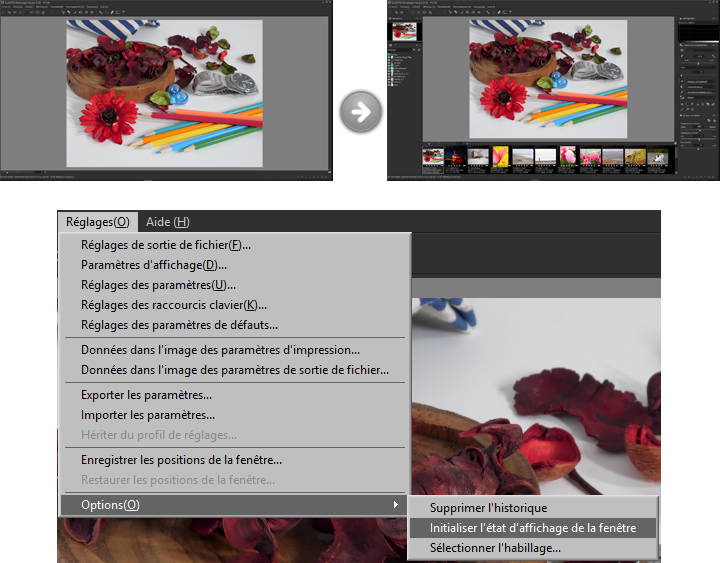720x563 pixels.
Task: Click Exporter les paramètres
Action: pos(147,395)
